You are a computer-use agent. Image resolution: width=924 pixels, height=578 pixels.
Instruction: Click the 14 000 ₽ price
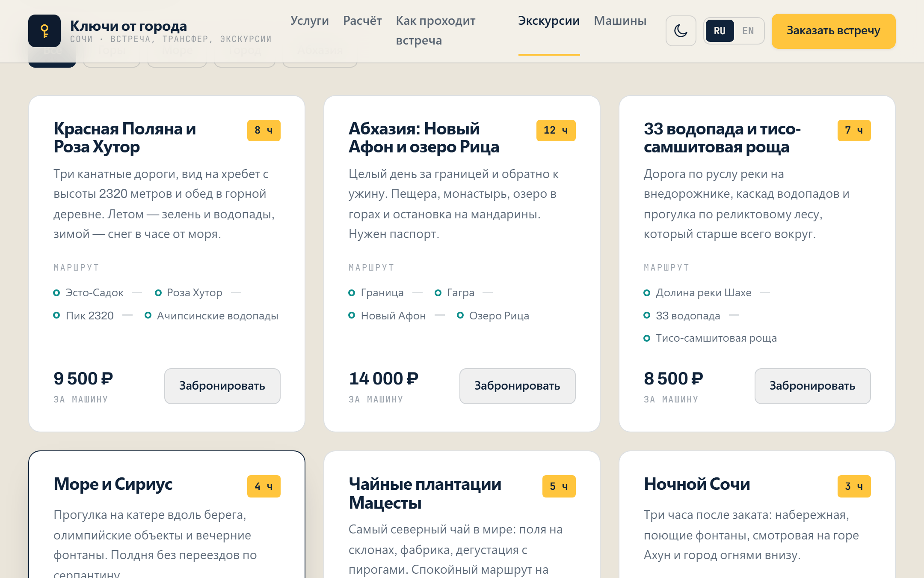click(x=384, y=379)
